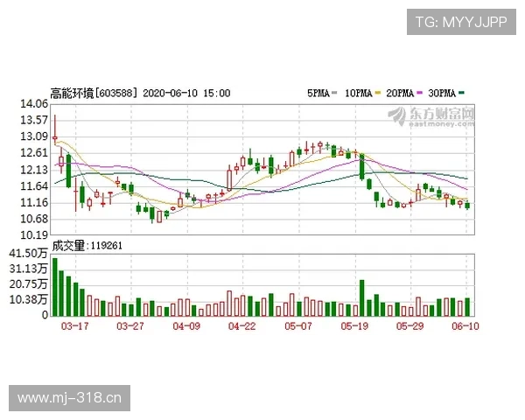Select the 20PMA legend label
The image size is (525, 420).
(399, 92)
